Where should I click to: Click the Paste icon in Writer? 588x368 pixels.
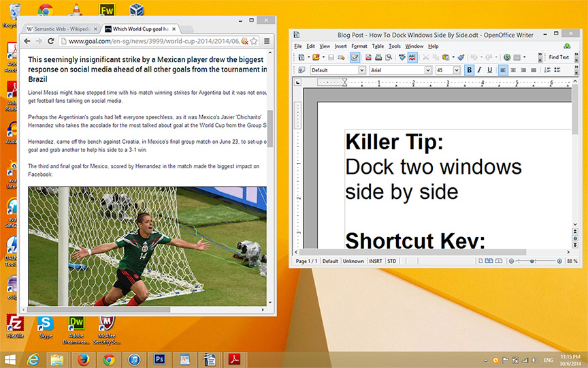446,57
